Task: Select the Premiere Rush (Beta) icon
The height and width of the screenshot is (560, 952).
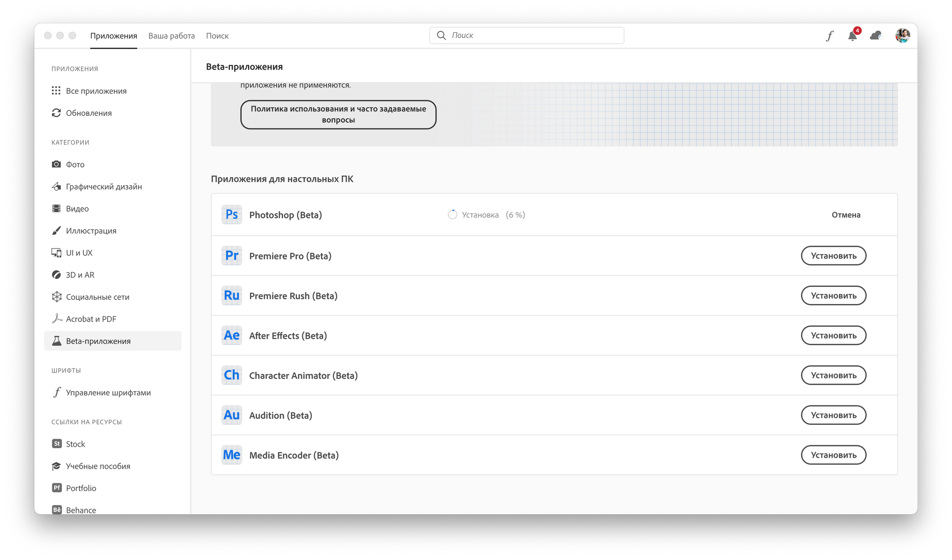Action: point(231,295)
